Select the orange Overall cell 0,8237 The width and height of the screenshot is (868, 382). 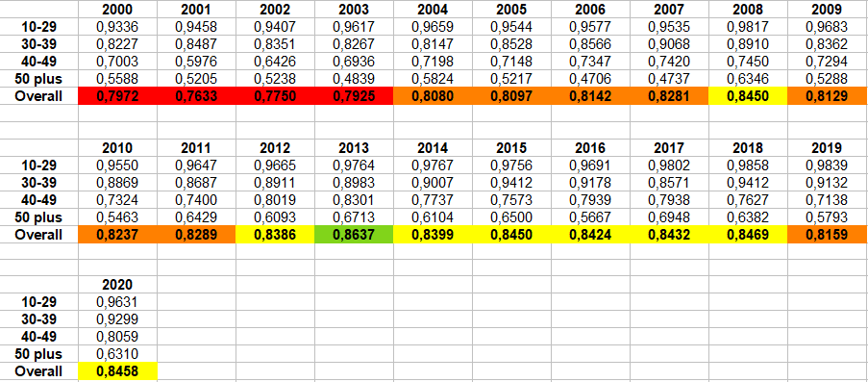[x=117, y=235]
